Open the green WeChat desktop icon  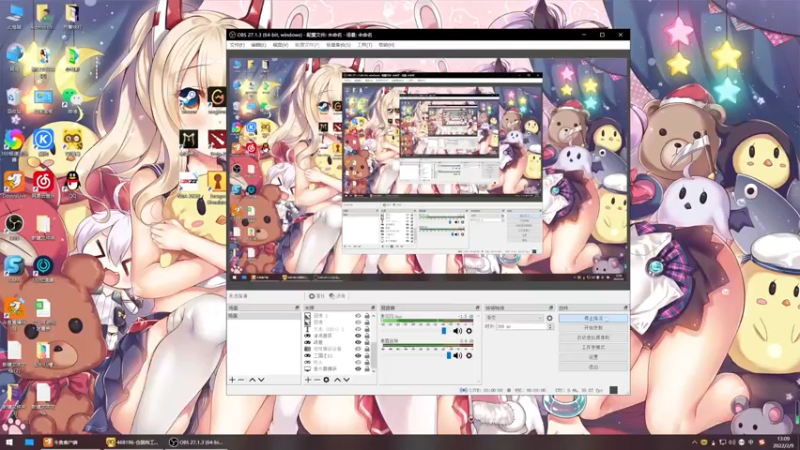pyautogui.click(x=72, y=99)
